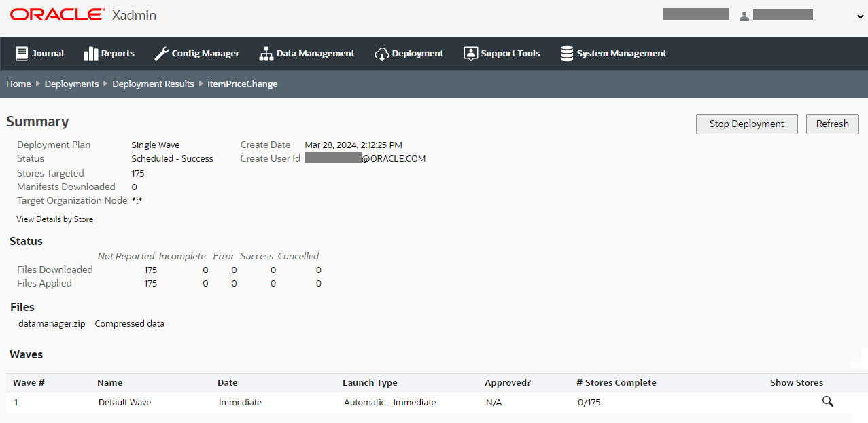Click the Oracle logo
The height and width of the screenshot is (423, 868).
click(x=56, y=13)
